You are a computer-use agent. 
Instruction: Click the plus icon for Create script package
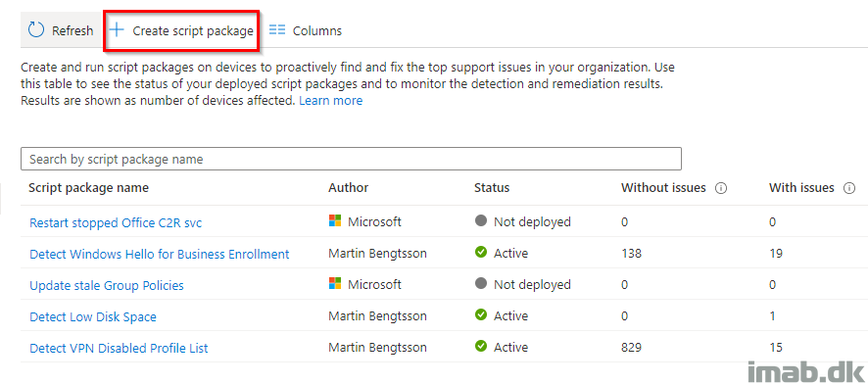(117, 30)
